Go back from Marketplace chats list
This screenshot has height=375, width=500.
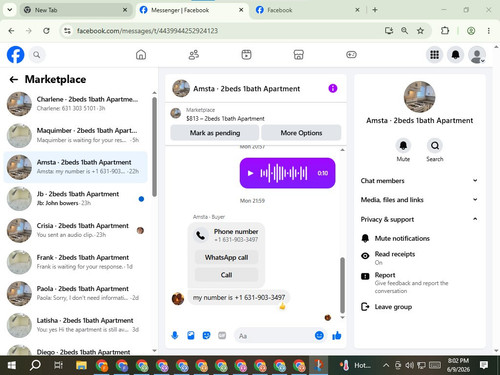(14, 79)
